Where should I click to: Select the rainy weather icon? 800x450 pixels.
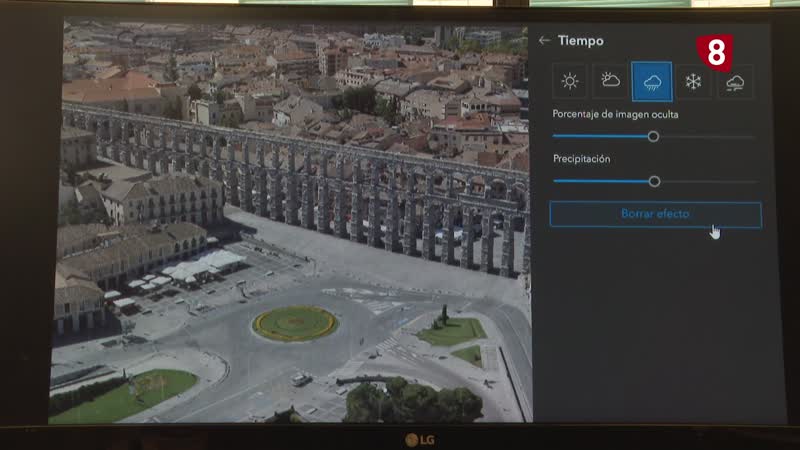pos(652,82)
